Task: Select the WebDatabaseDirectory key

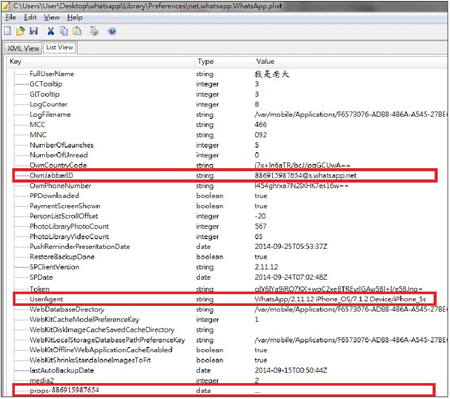Action: tap(67, 309)
